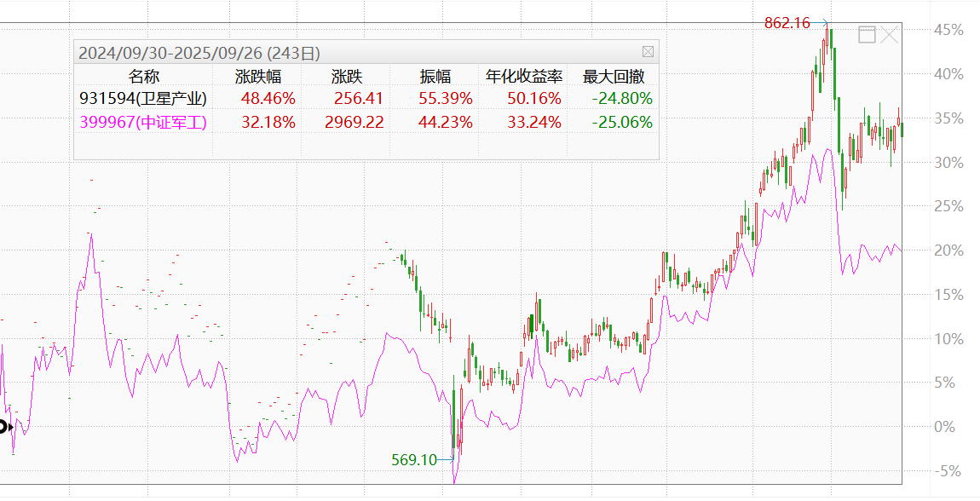
Task: Click the 名称 column header
Action: 143,76
